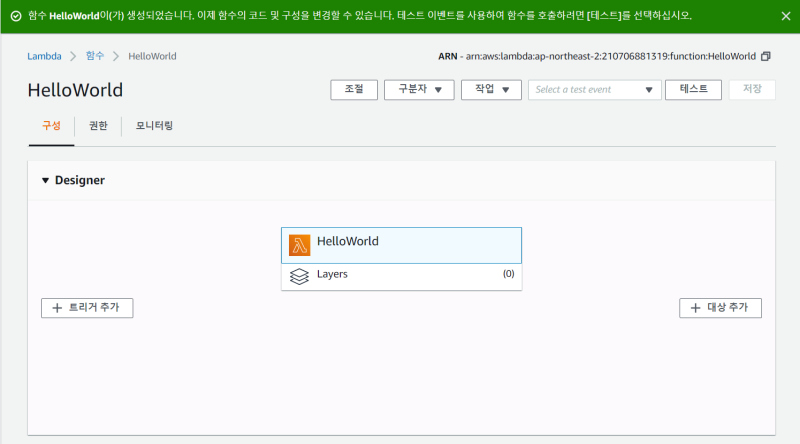The image size is (800, 444).
Task: Go to the 함수 breadcrumb link
Action: (x=94, y=56)
